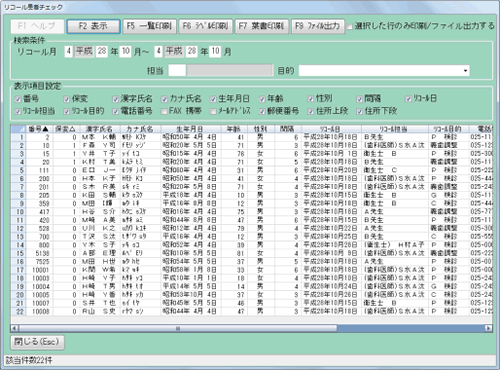
Task: Uncheck the カナ氏名 checkbox
Action: [x=164, y=99]
